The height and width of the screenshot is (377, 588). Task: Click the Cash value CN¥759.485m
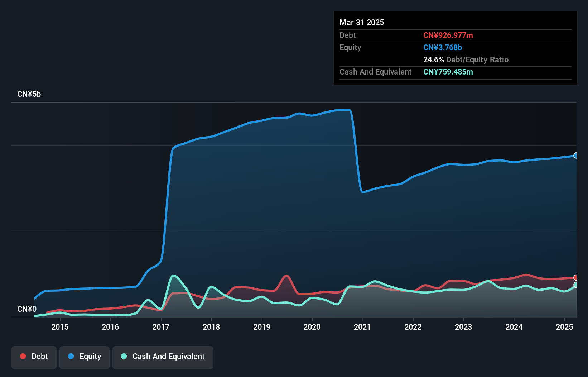[x=448, y=72]
